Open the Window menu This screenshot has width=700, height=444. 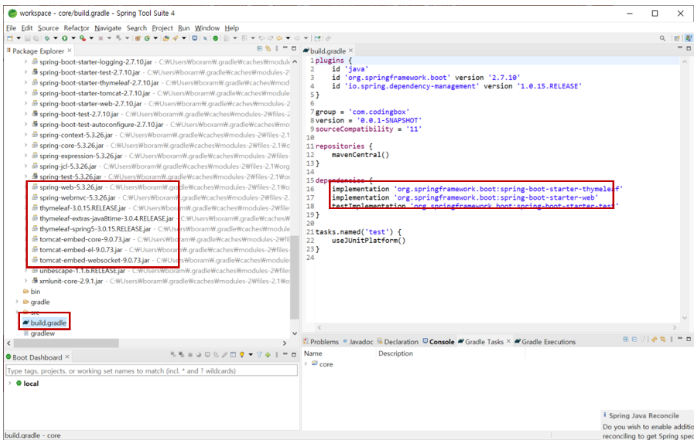207,28
